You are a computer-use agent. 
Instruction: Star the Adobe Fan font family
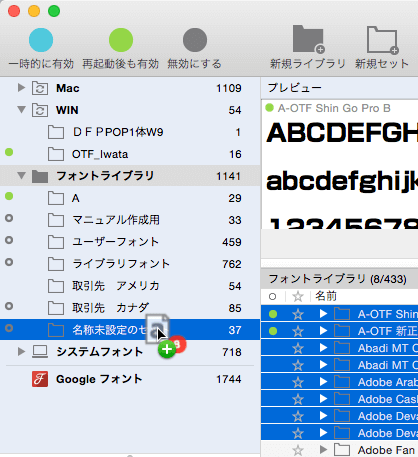[x=298, y=450]
